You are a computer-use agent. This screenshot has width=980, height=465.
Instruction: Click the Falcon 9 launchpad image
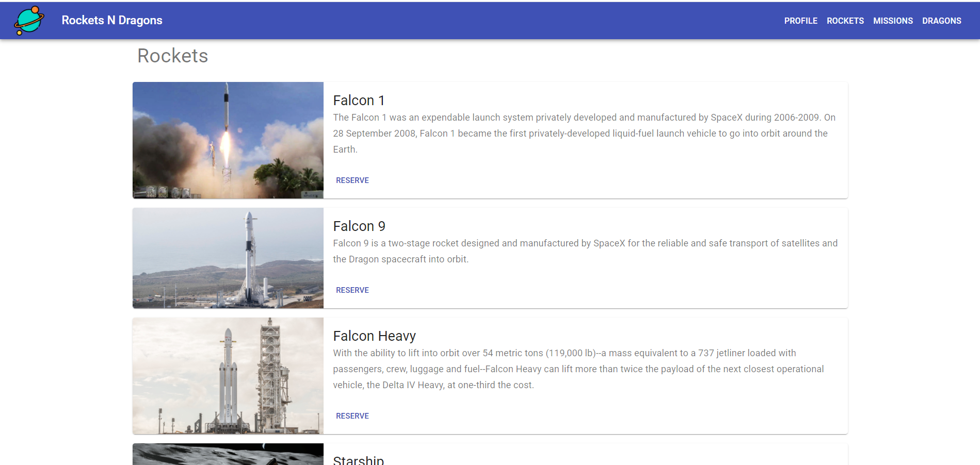coord(228,258)
